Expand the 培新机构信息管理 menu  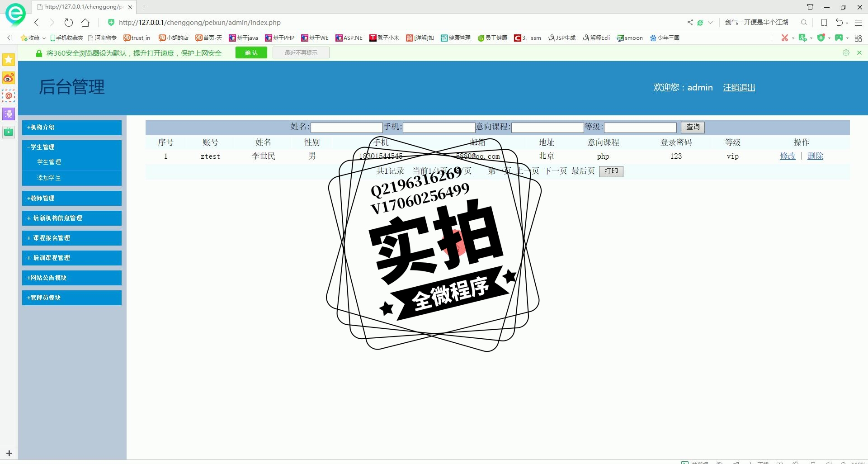pyautogui.click(x=72, y=218)
